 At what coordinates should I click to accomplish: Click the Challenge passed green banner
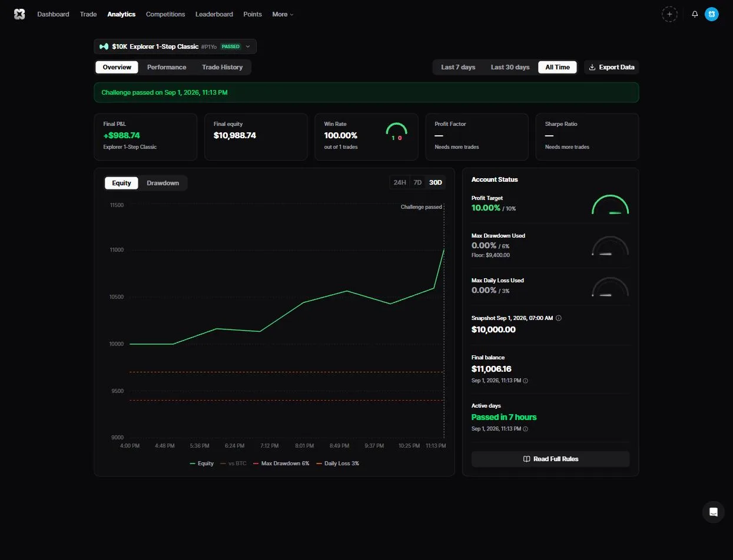tap(366, 92)
